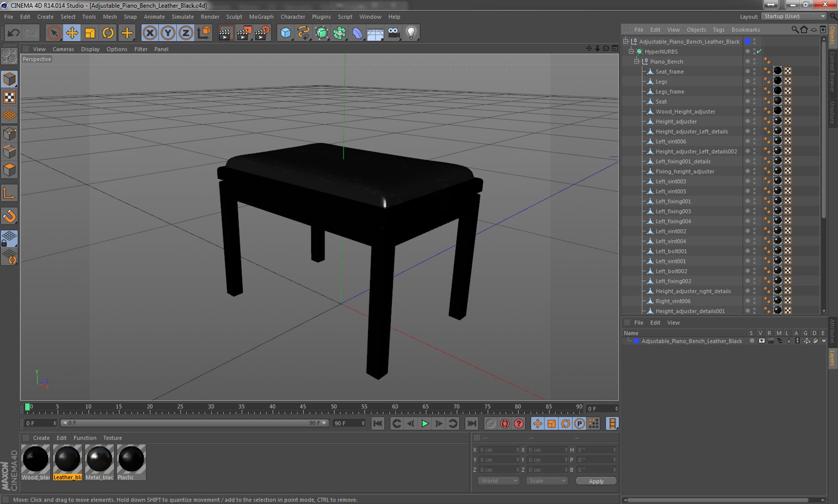This screenshot has height=504, width=838.
Task: Open Edit Render Settings icon
Action: (262, 33)
